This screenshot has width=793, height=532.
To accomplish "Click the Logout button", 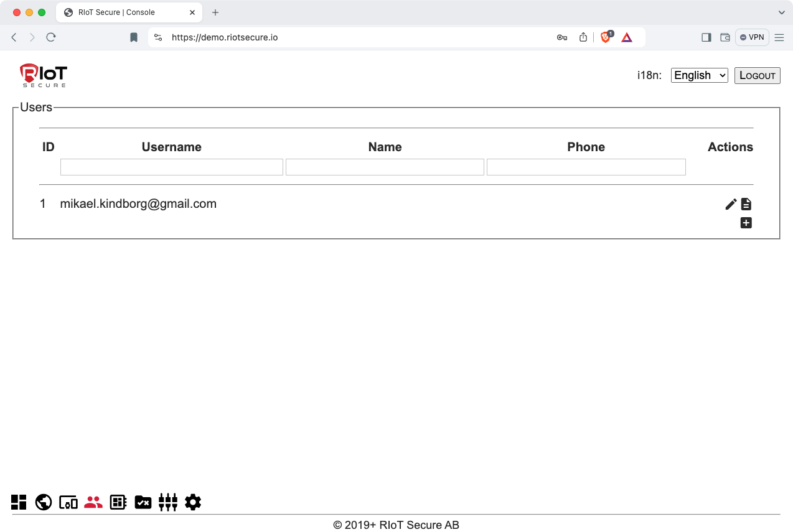I will (x=757, y=75).
